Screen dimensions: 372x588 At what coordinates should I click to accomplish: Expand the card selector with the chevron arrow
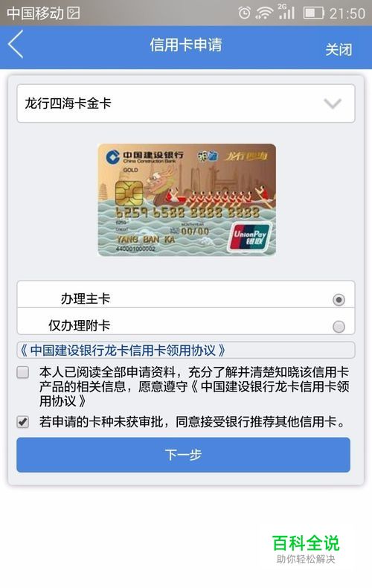tap(333, 103)
